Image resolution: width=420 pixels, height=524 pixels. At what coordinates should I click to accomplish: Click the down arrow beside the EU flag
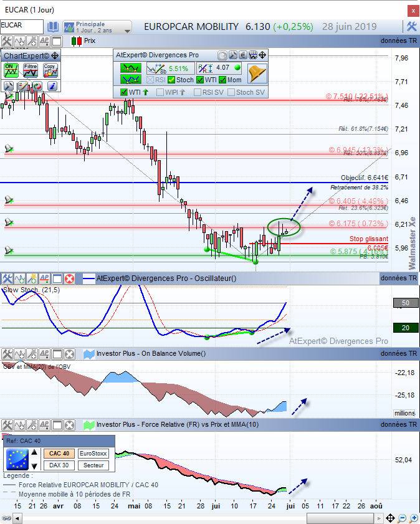[34, 466]
